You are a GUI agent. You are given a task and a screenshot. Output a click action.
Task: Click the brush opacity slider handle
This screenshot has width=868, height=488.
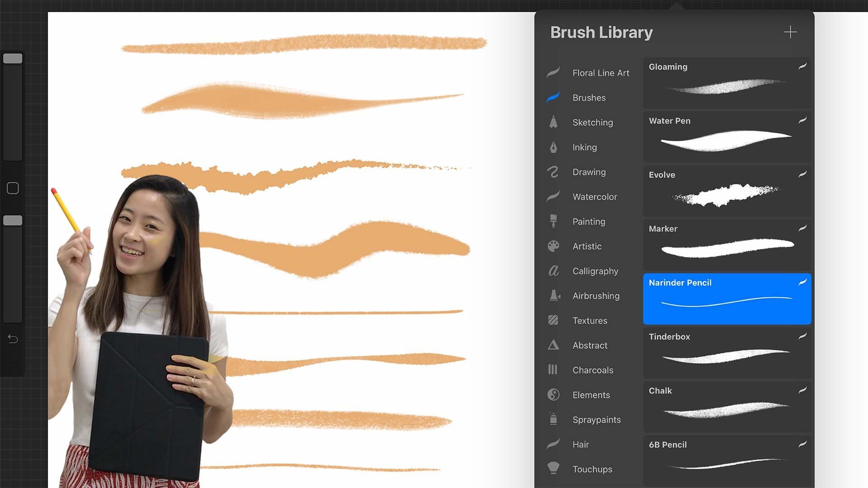point(13,221)
